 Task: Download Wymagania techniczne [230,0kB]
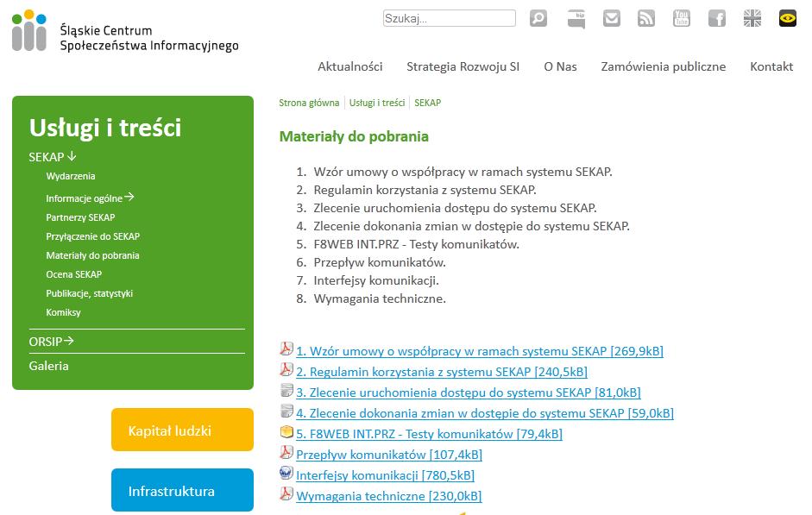[x=389, y=496]
